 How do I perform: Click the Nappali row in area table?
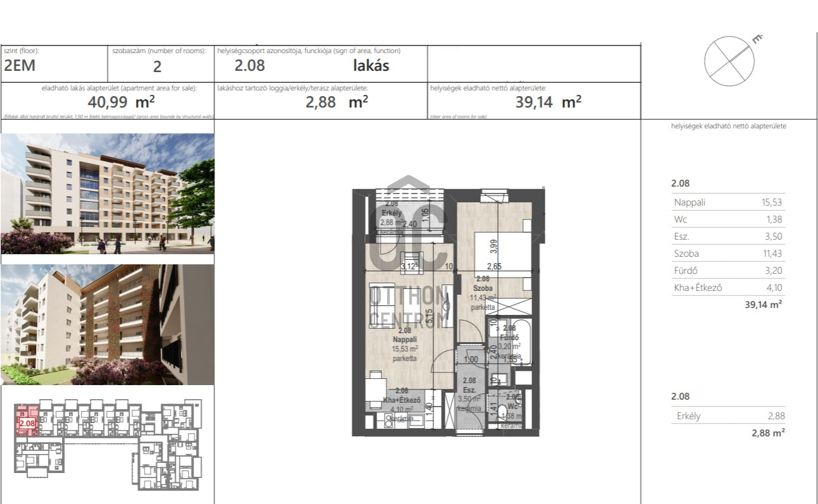pos(728,202)
